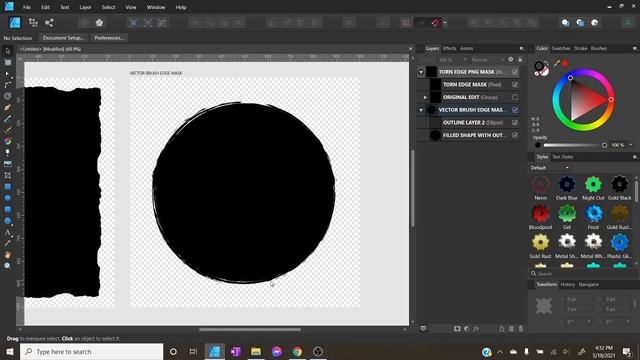Open the Layers panel options menu

[x=522, y=49]
